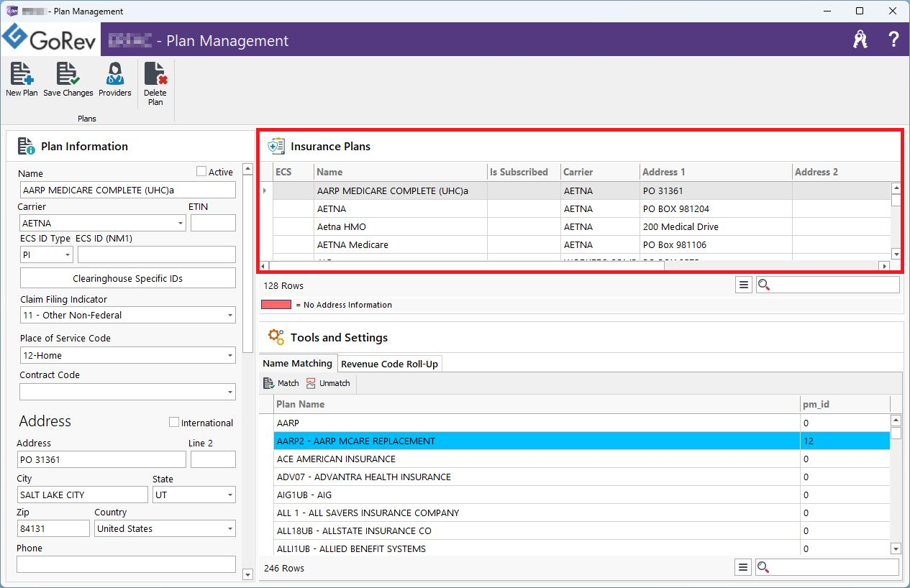Click the Clearinghouse Specific IDs button

tap(128, 278)
